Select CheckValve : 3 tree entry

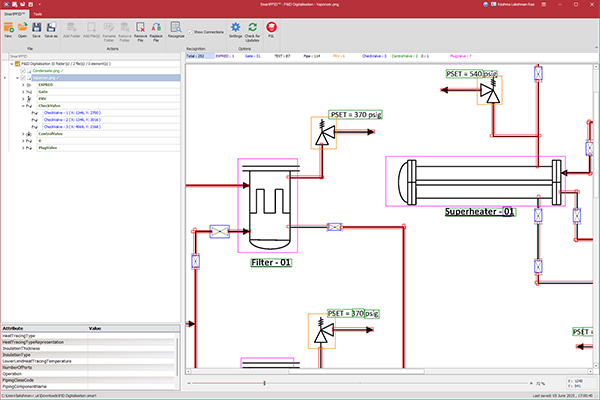pos(72,127)
